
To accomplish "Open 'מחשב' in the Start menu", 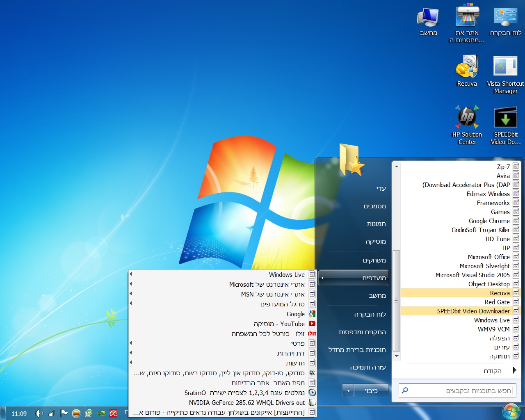I will point(354,296).
